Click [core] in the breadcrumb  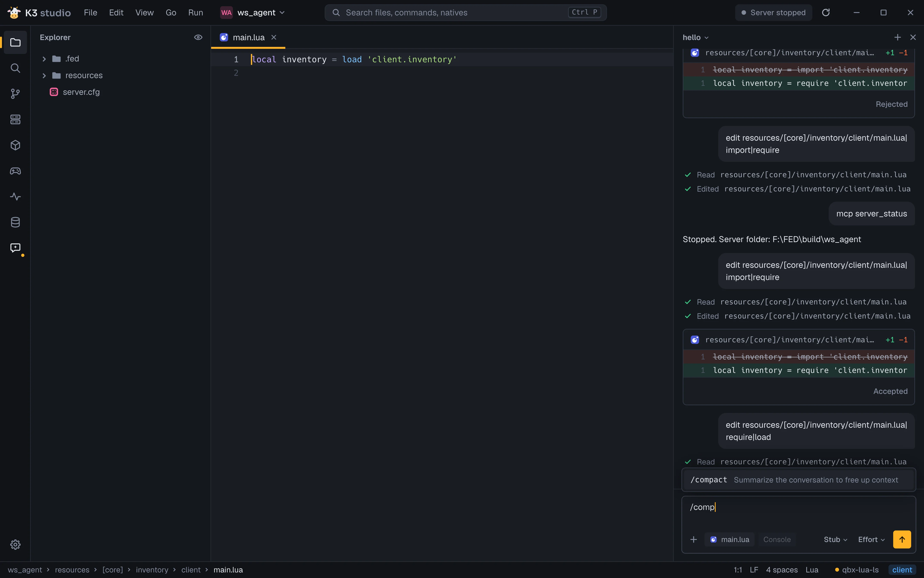tap(113, 570)
